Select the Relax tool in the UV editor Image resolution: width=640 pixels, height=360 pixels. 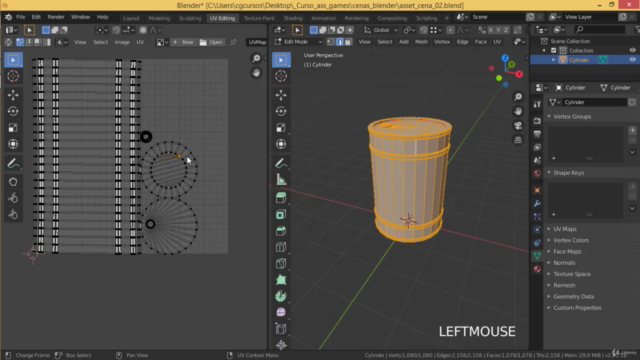[x=13, y=198]
